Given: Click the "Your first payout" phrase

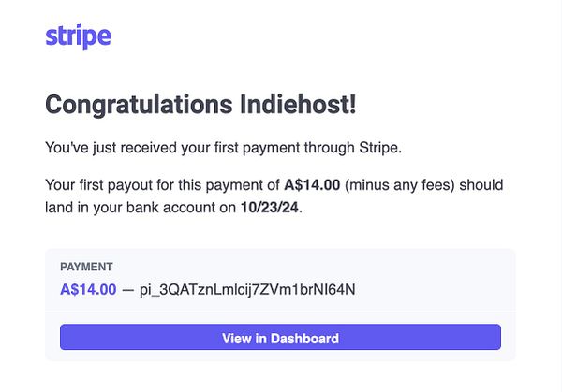Looking at the screenshot, I should pos(98,186).
